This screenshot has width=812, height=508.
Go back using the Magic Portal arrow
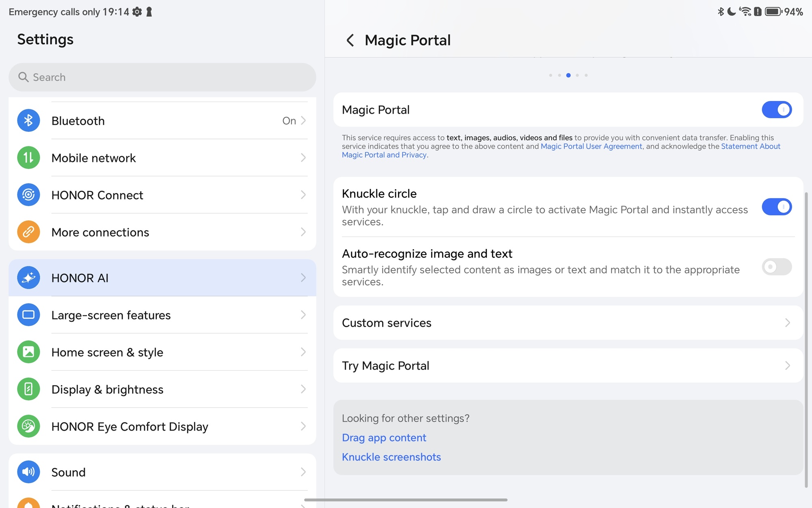coord(350,40)
